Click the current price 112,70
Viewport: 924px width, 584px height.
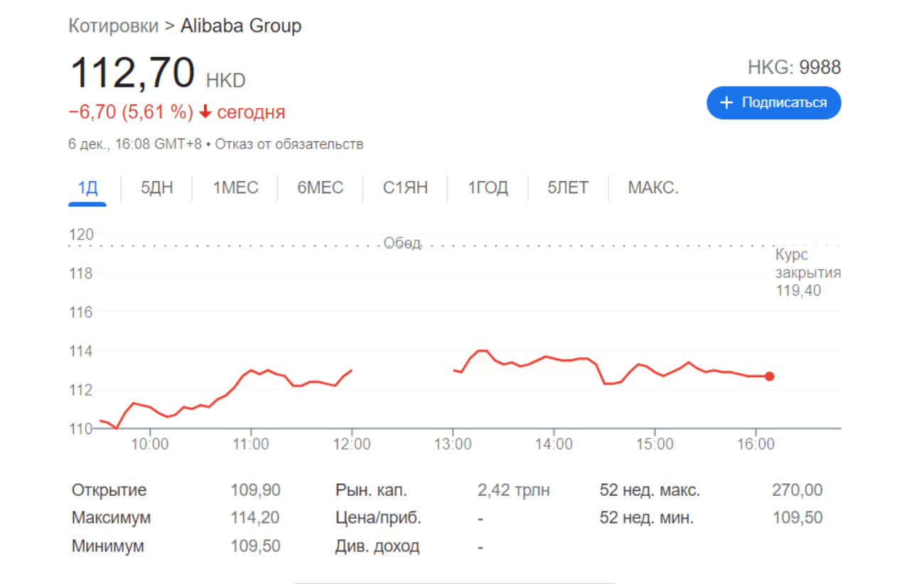click(x=133, y=72)
